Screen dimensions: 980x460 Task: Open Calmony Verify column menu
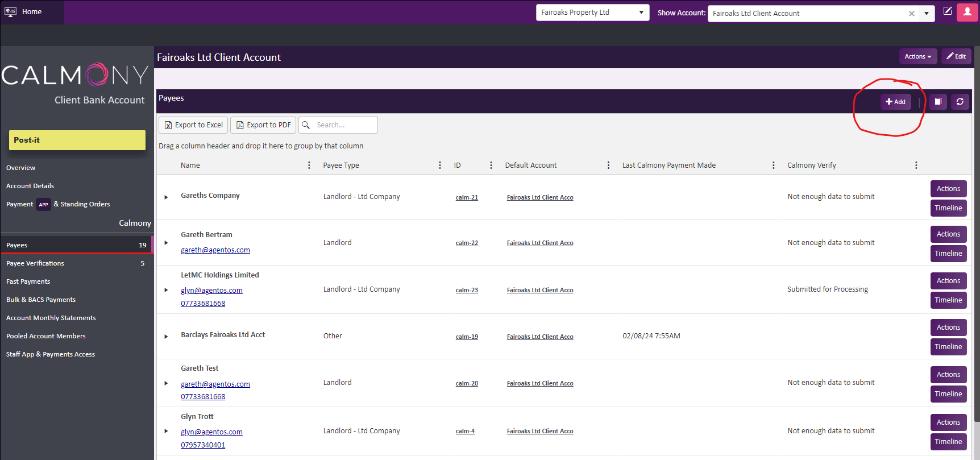click(916, 165)
